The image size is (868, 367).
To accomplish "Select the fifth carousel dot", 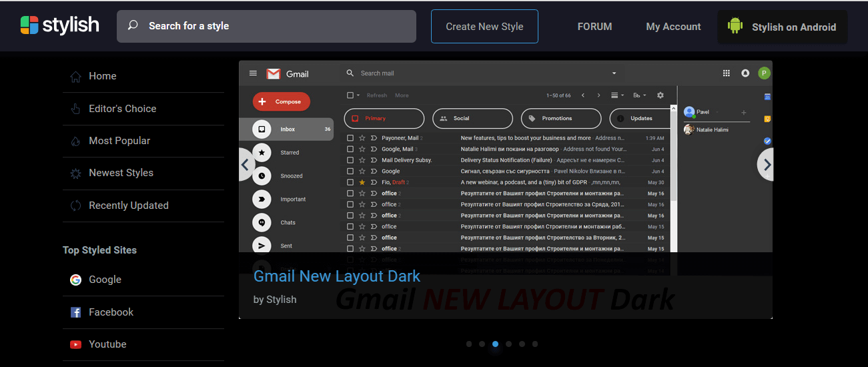I will pyautogui.click(x=522, y=344).
